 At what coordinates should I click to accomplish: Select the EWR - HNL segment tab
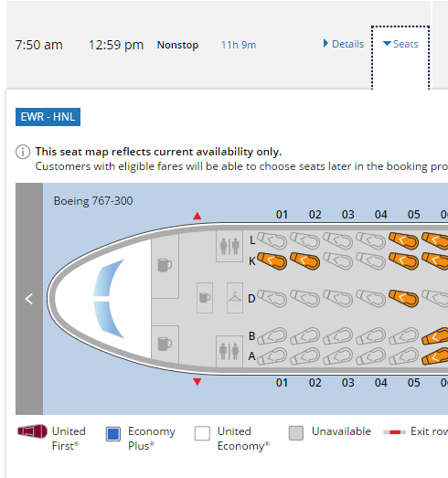(x=48, y=117)
